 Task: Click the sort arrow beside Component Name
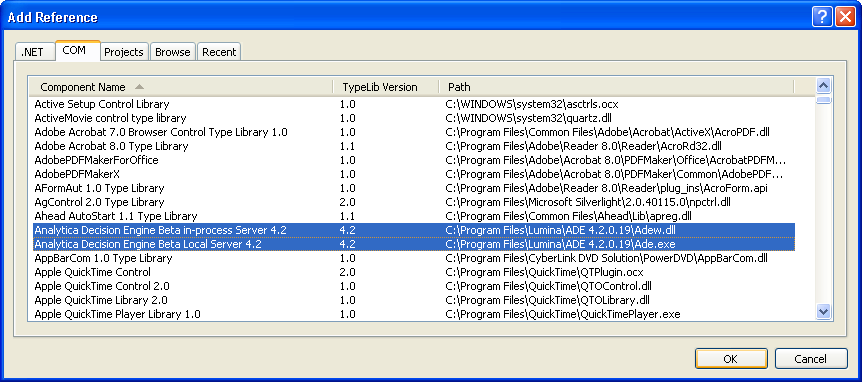click(139, 87)
